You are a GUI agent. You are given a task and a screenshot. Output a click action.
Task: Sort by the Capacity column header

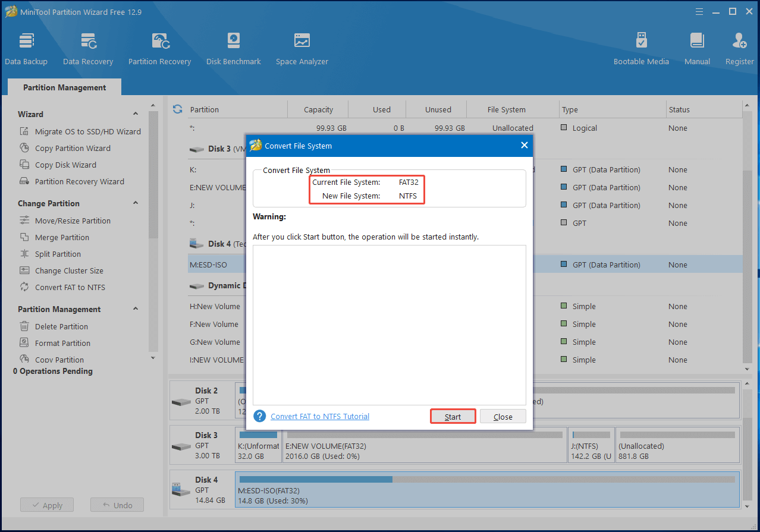318,109
